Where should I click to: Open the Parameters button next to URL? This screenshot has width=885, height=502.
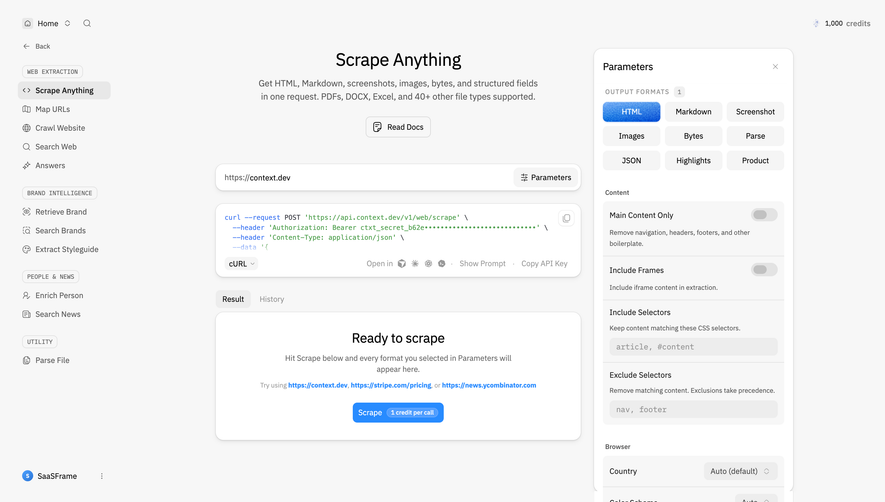[x=546, y=177]
